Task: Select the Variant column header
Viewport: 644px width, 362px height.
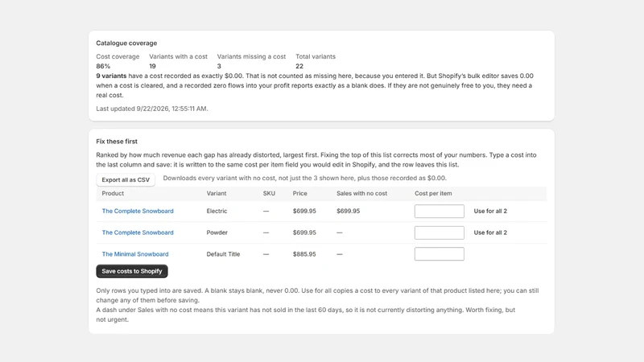Action: (x=217, y=193)
